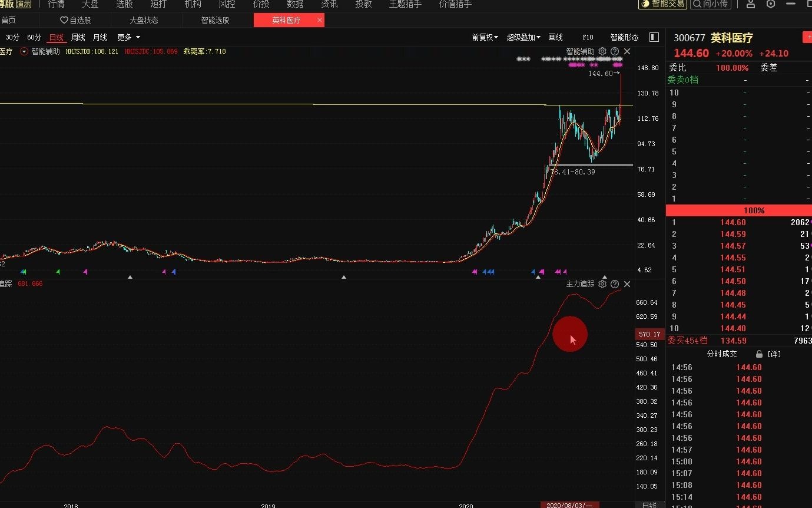Select bid level 1 price 144.60 row

click(739, 222)
